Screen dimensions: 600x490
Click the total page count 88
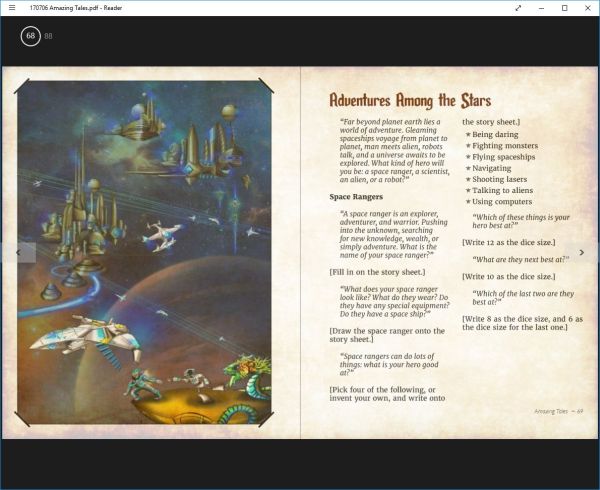[x=48, y=36]
